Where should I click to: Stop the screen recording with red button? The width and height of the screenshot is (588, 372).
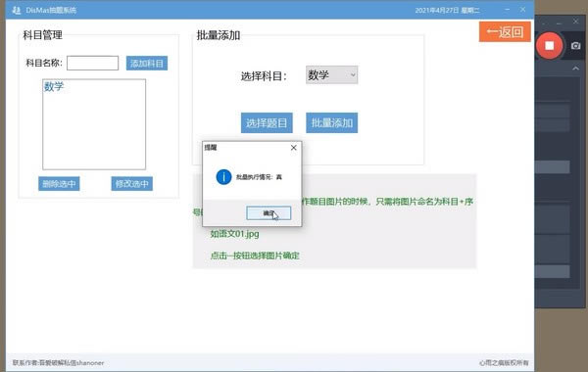point(550,46)
